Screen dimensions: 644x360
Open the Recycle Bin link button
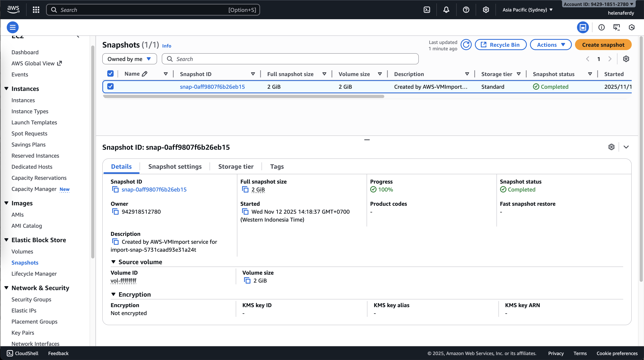pyautogui.click(x=500, y=45)
